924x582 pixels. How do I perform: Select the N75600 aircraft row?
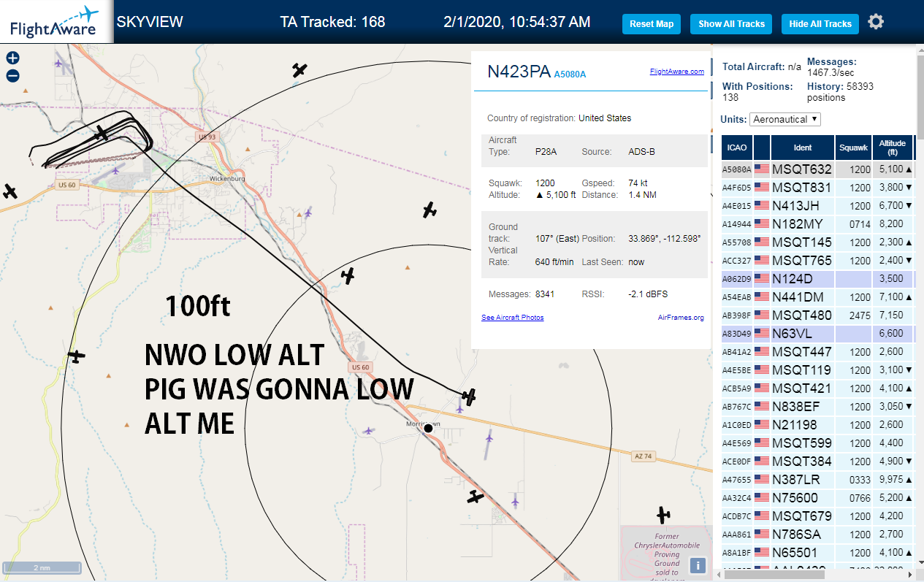tap(817, 498)
